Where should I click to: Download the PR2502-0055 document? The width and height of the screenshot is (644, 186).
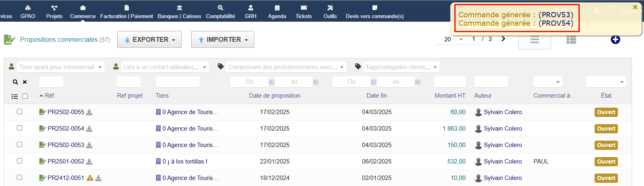pyautogui.click(x=89, y=112)
